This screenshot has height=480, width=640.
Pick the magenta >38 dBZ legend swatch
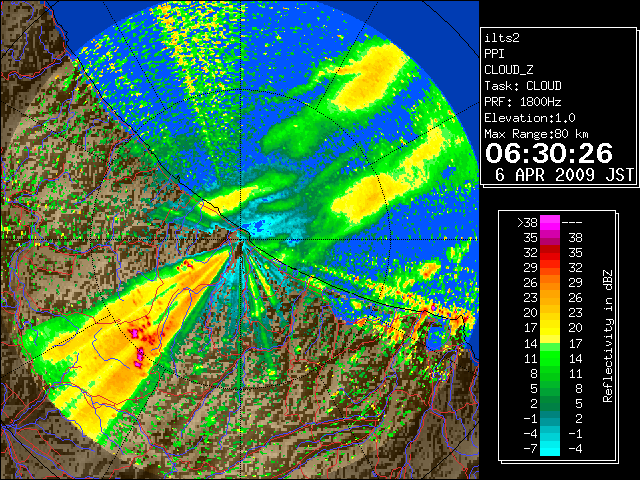[550, 223]
